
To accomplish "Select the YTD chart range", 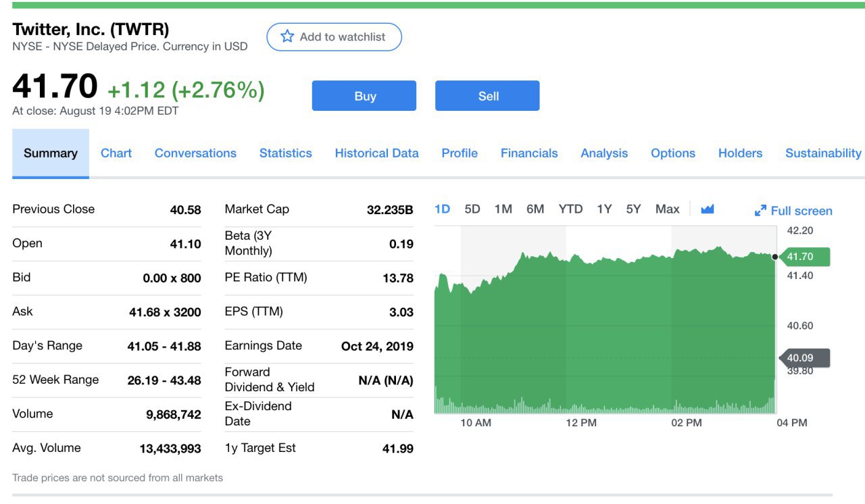I will point(570,209).
